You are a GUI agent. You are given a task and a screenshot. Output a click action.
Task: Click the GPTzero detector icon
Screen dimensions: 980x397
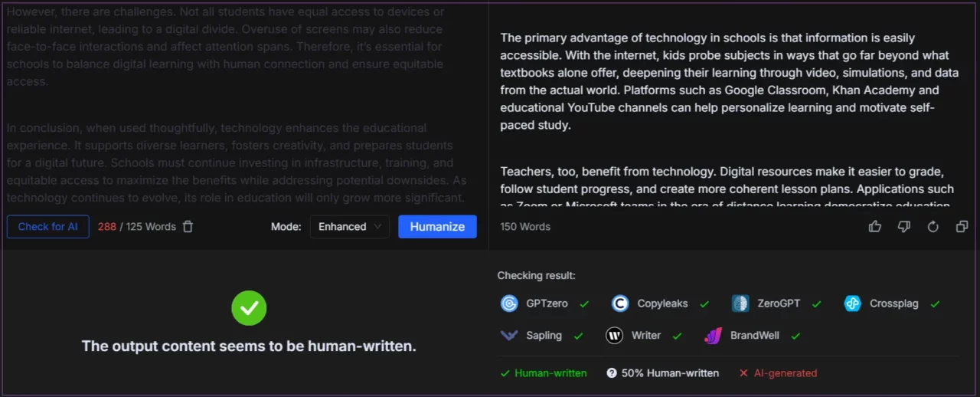(x=509, y=303)
